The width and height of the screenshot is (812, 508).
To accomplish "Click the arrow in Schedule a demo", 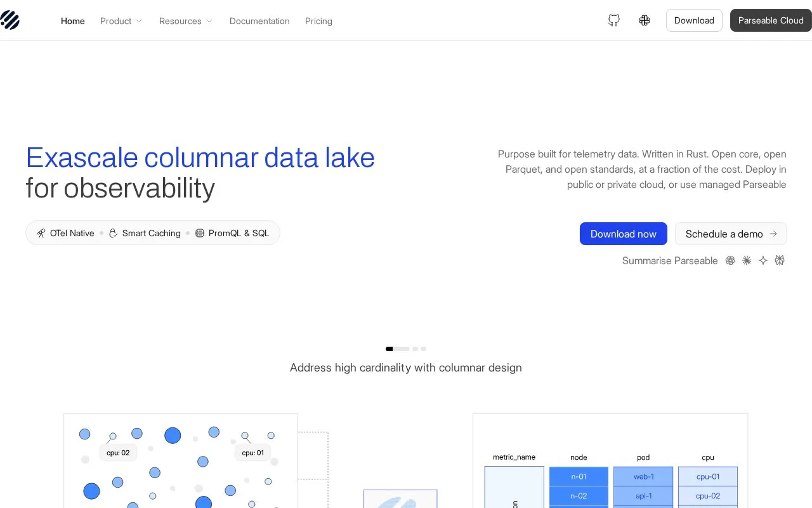I will (773, 234).
